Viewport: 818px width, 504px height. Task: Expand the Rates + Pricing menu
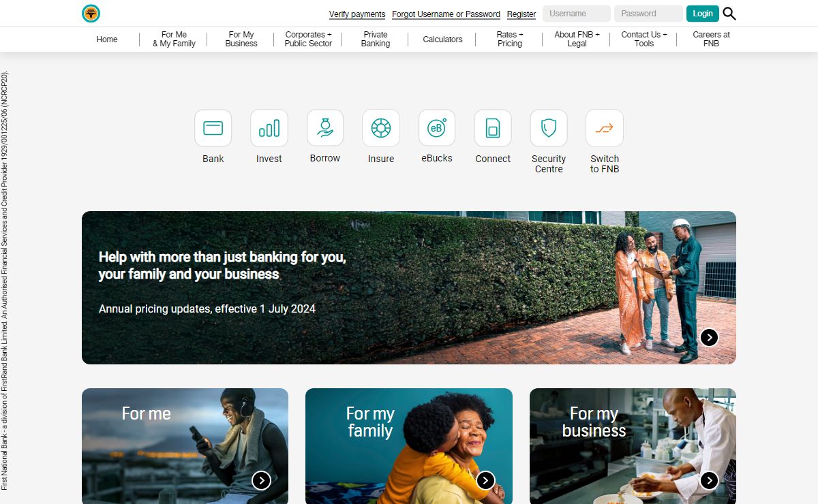click(x=510, y=39)
